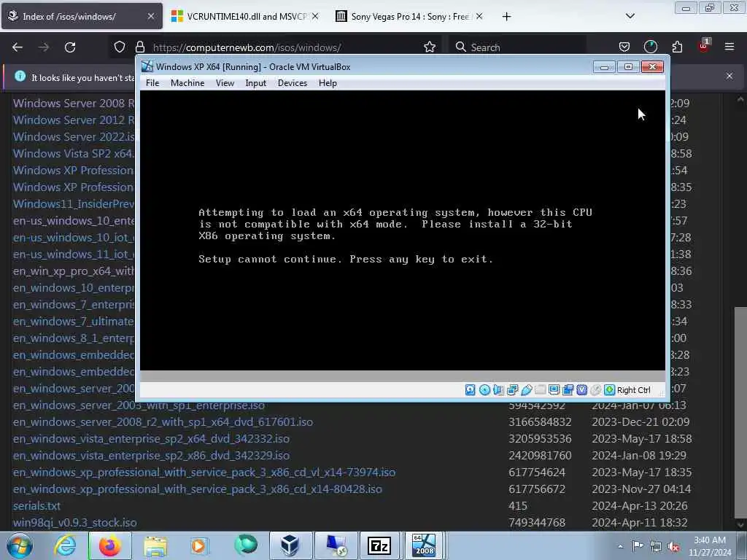Click the green arrow host key icon
The width and height of the screenshot is (747, 560).
click(x=609, y=390)
